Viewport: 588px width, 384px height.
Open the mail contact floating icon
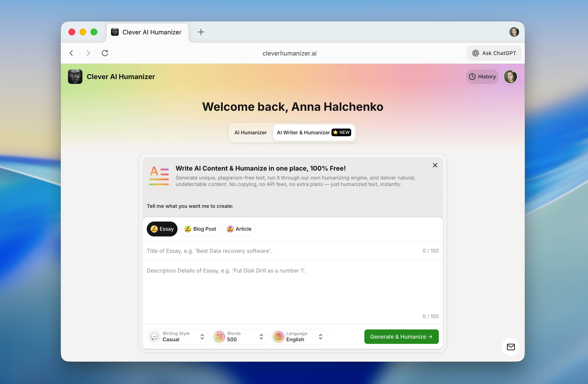coord(510,347)
